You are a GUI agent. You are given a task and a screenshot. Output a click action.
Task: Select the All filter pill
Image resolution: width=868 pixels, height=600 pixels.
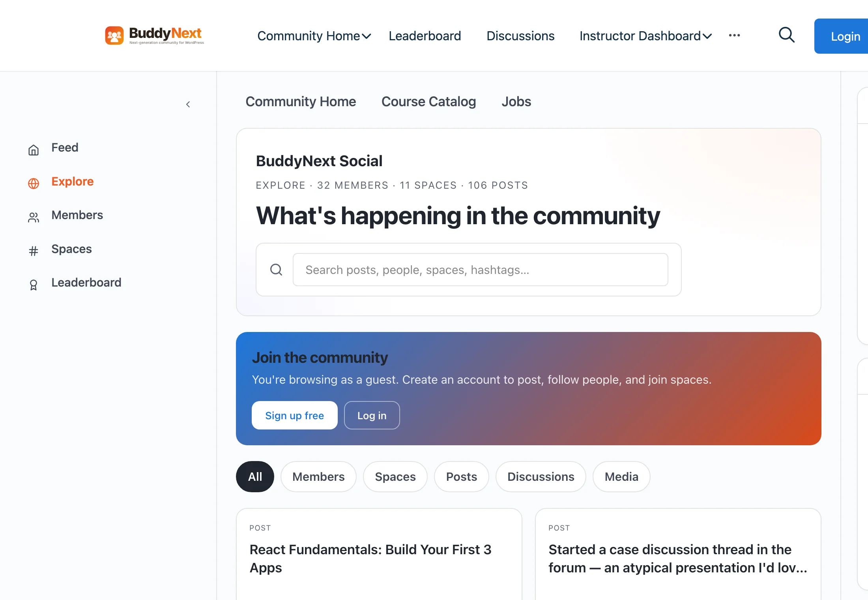(x=255, y=476)
